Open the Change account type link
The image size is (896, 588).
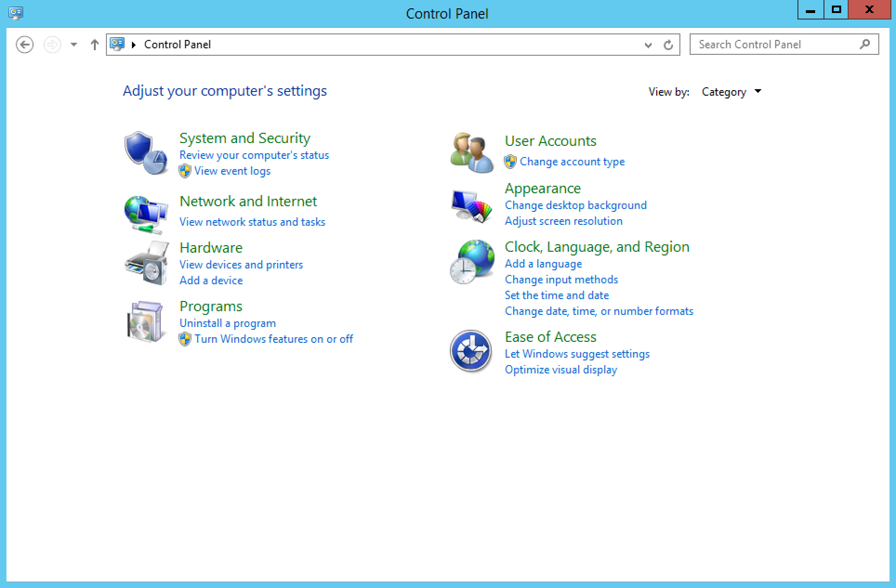(573, 161)
